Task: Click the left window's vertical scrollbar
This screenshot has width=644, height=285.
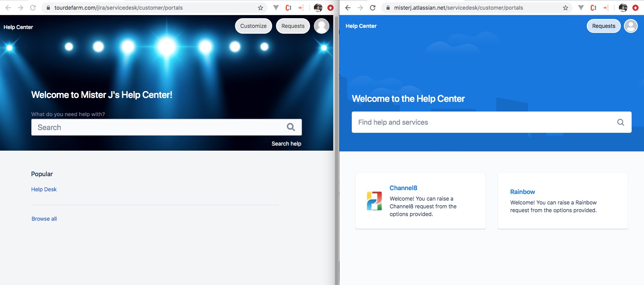Action: (336, 150)
